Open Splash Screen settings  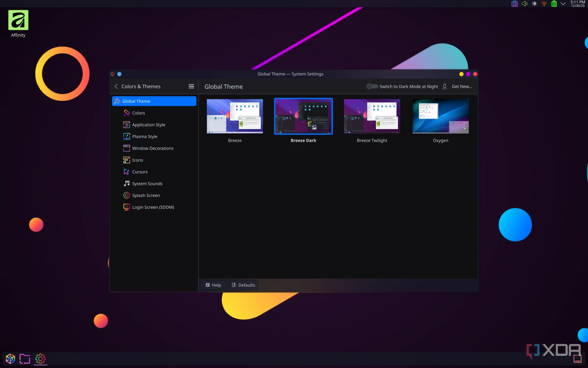coord(126,195)
